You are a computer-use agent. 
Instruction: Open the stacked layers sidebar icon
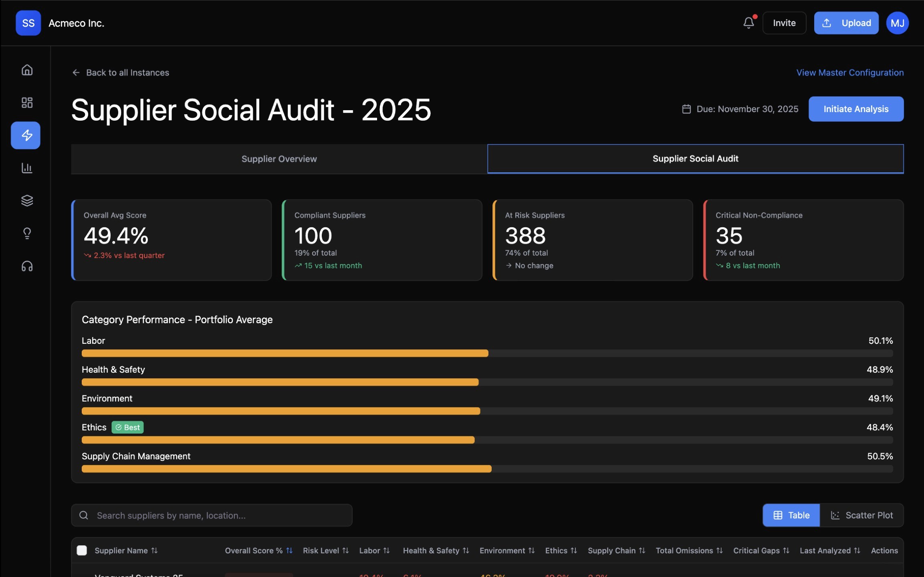click(x=27, y=200)
